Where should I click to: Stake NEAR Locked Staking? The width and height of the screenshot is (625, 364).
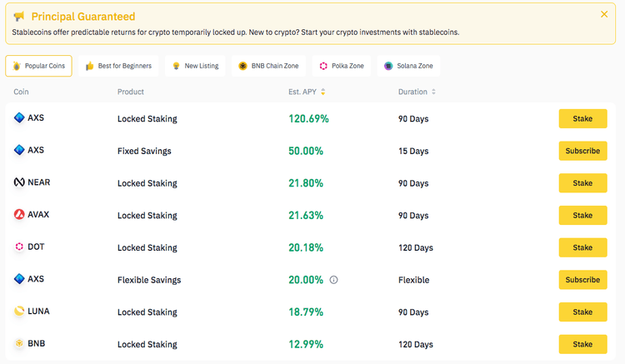click(x=582, y=183)
